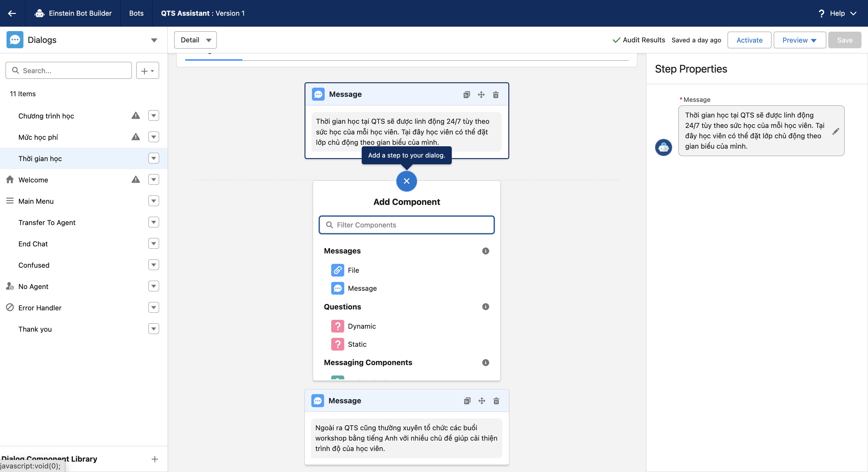This screenshot has width=868, height=472.
Task: Add a Message component from list
Action: (x=354, y=288)
